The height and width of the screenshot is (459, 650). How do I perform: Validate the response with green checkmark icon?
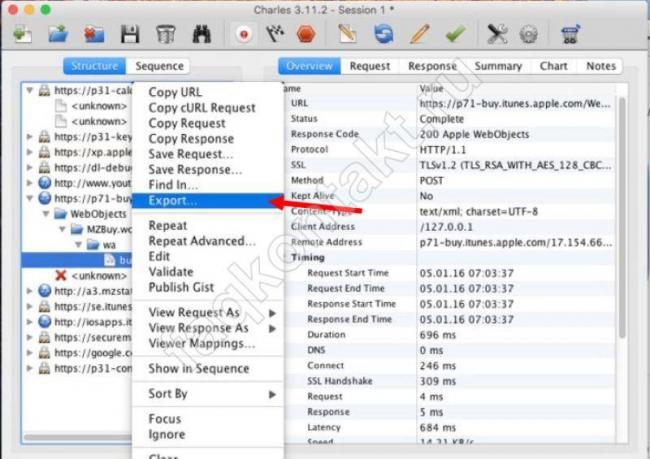pyautogui.click(x=455, y=34)
